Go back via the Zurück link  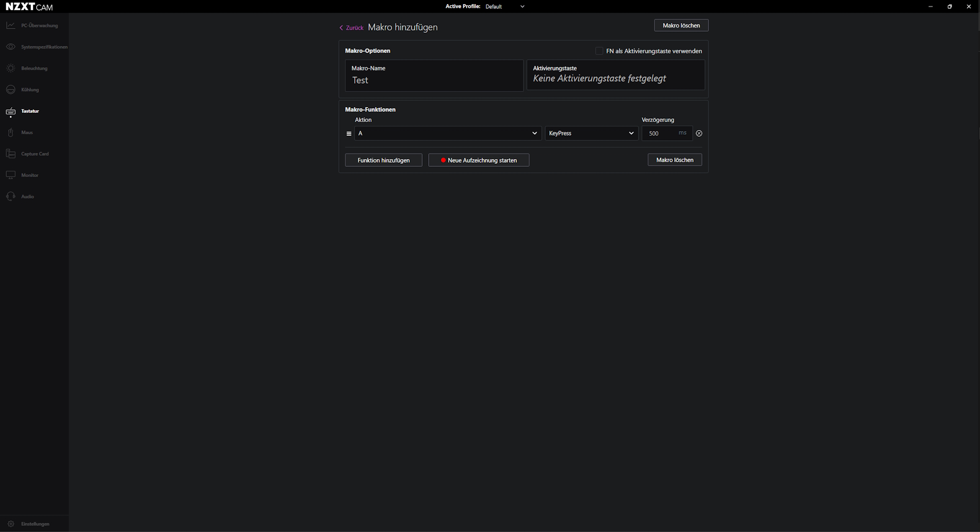pos(352,28)
